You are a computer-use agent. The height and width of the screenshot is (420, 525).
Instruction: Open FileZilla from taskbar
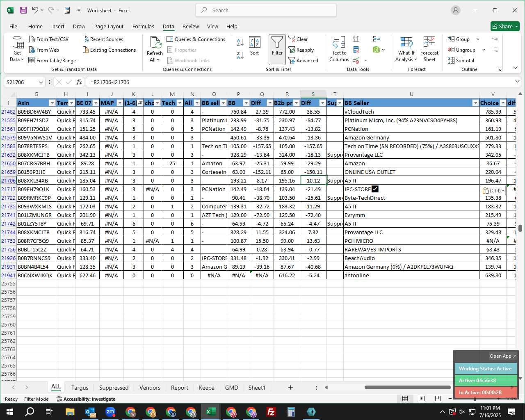[x=271, y=412]
